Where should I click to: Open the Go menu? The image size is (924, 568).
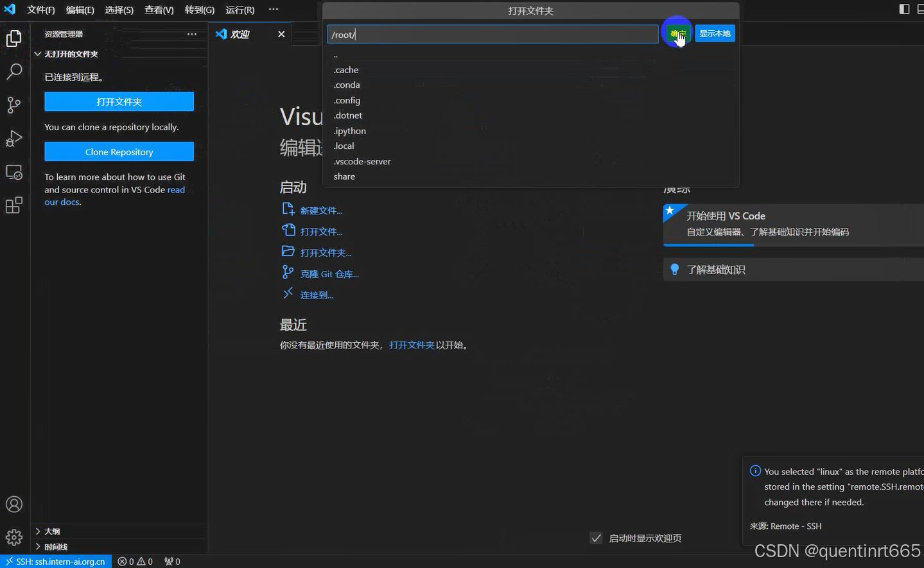(x=199, y=10)
